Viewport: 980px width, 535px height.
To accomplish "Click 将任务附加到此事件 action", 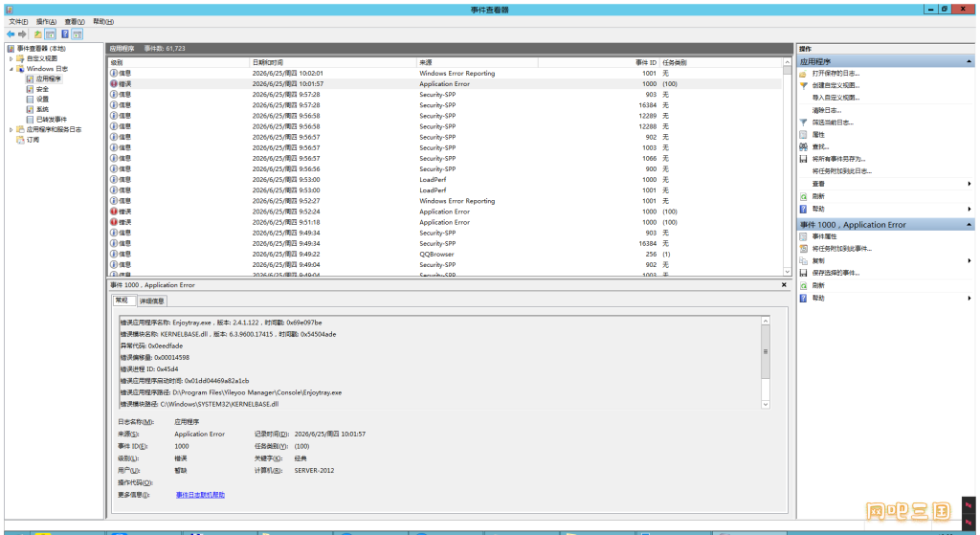I will [x=842, y=248].
